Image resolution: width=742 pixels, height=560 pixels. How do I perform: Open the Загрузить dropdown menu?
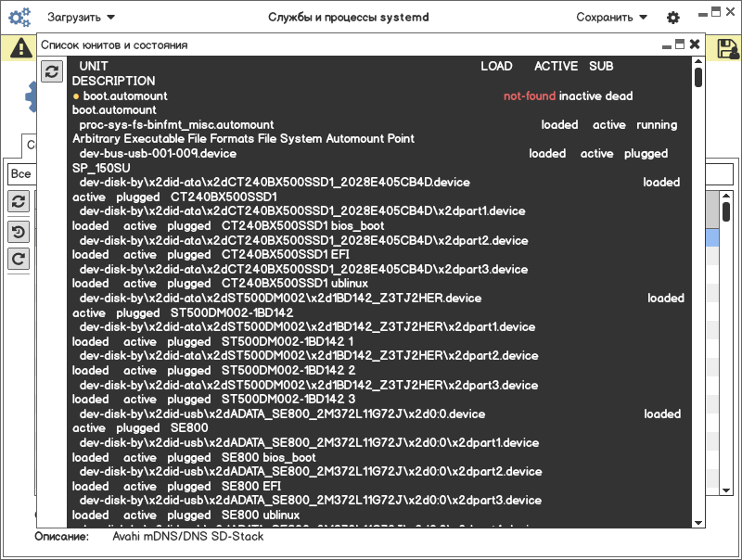pos(82,18)
